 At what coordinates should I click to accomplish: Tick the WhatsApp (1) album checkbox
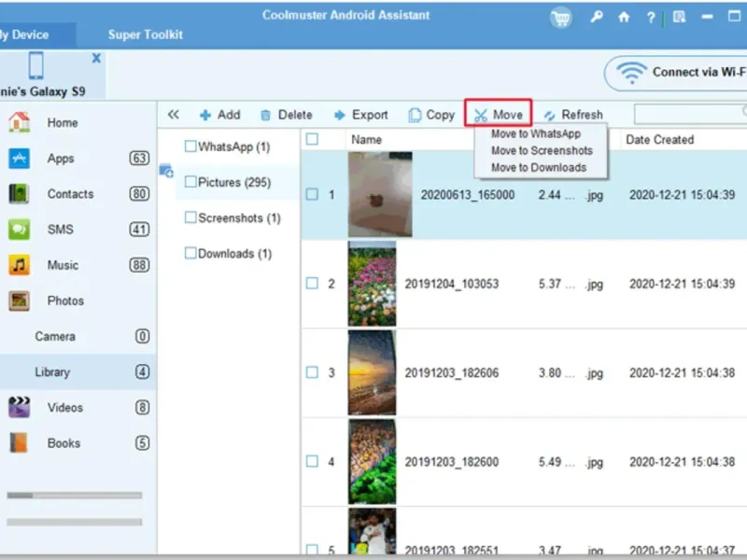pyautogui.click(x=190, y=147)
